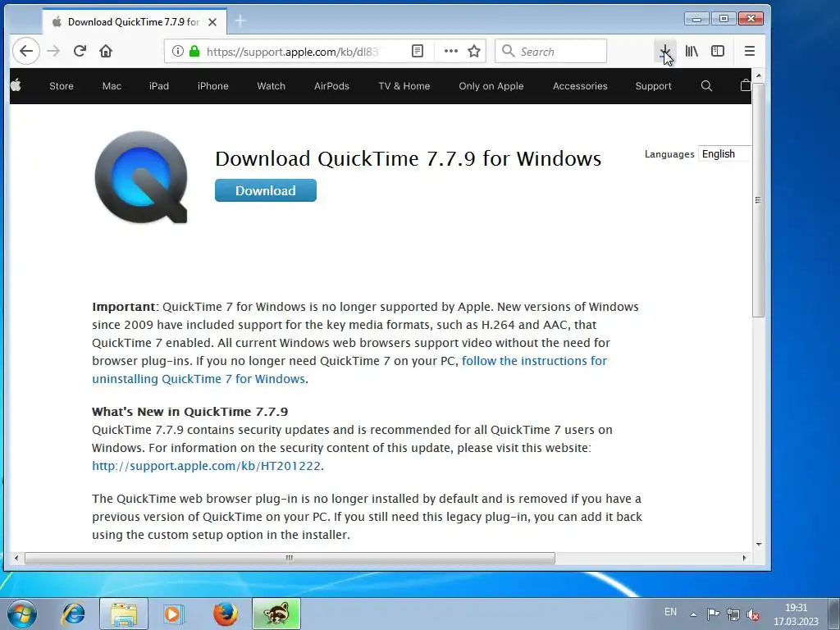840x630 pixels.
Task: Select the Download QuickTime 7.7.9 tab
Action: (x=134, y=22)
